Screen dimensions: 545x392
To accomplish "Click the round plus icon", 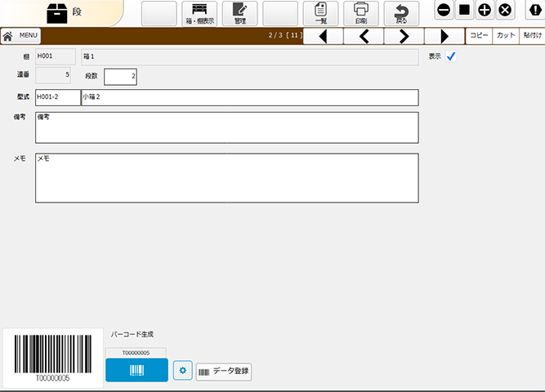I will [x=485, y=11].
